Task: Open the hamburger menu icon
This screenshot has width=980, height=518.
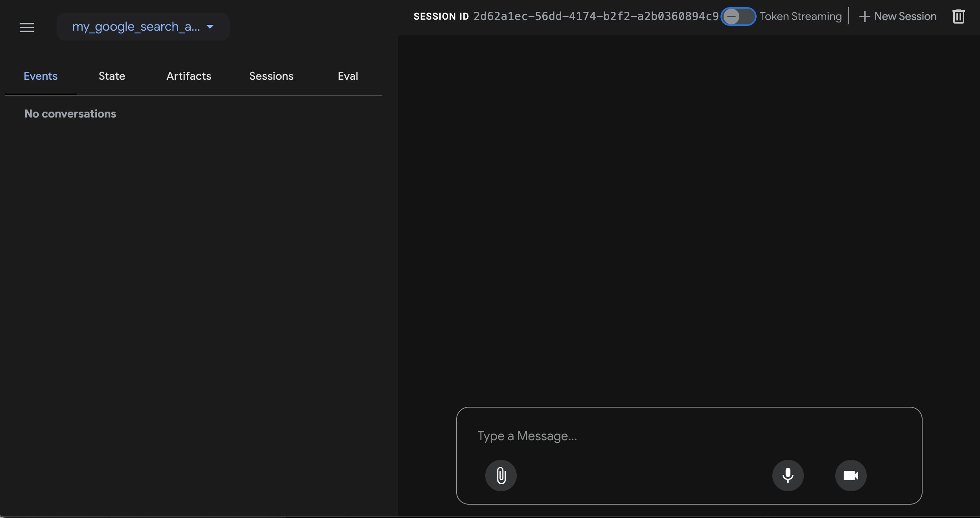Action: [x=27, y=28]
